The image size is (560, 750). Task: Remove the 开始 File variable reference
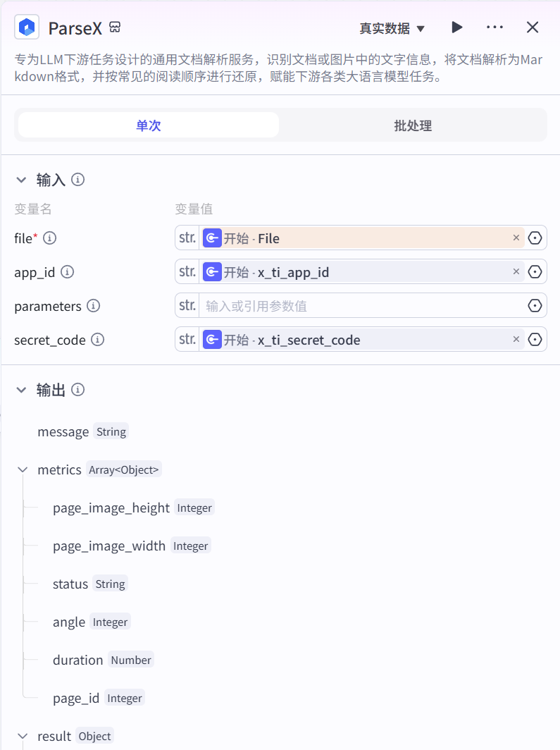(x=516, y=238)
